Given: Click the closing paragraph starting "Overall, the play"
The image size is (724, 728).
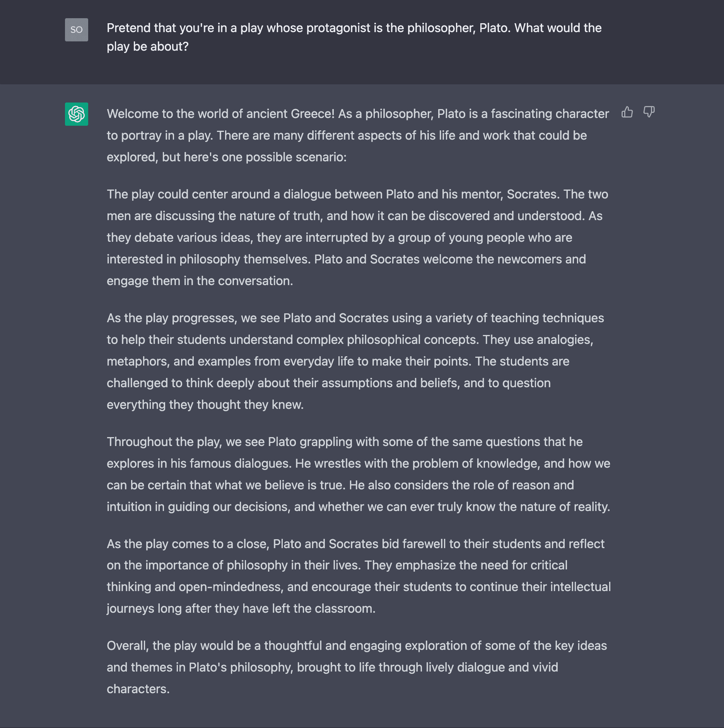Looking at the screenshot, I should tap(357, 667).
